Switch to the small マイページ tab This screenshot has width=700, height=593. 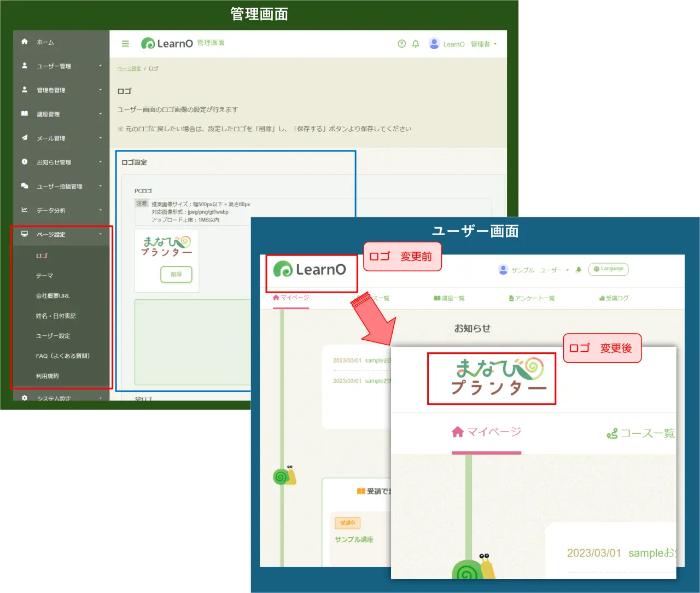pyautogui.click(x=291, y=298)
